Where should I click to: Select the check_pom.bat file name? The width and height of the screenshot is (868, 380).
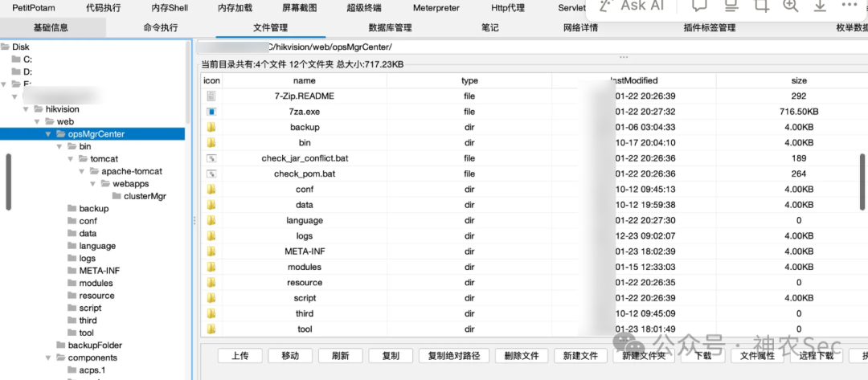[305, 174]
